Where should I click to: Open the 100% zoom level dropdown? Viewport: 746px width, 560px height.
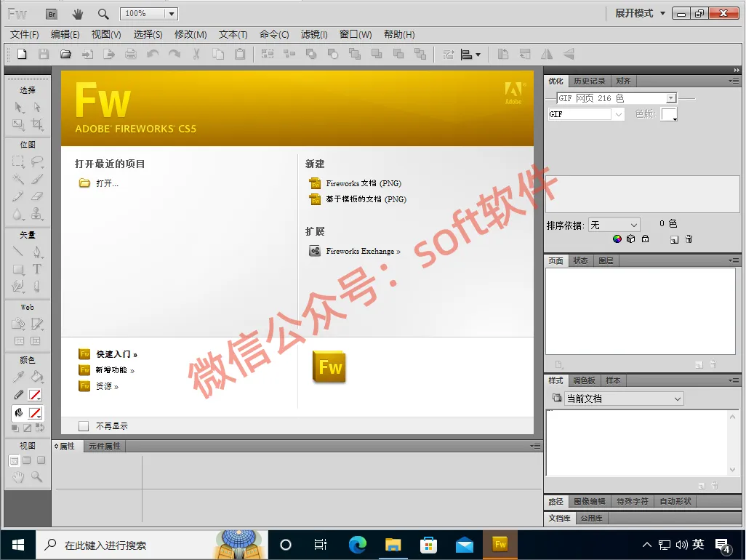coord(172,14)
